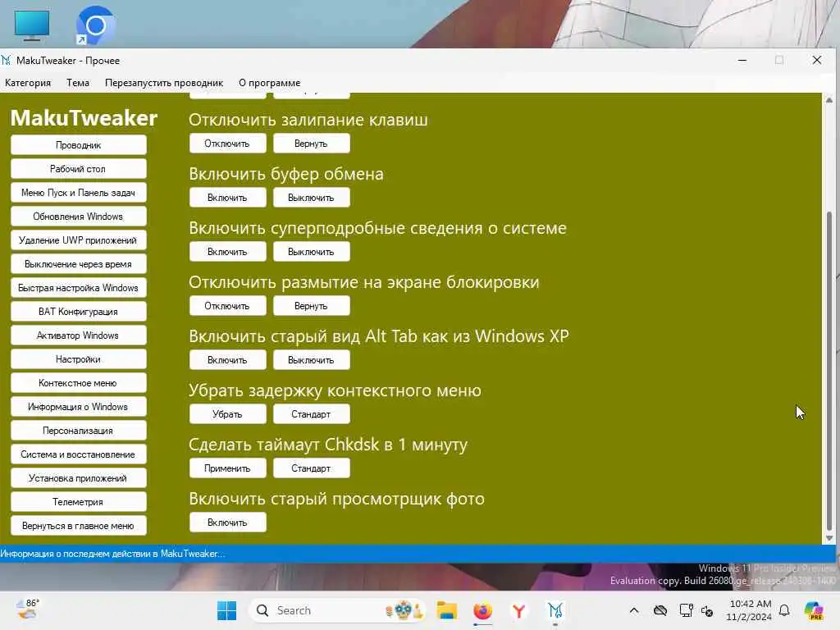Viewport: 840px width, 630px height.
Task: Open the weather widget showing 86°
Action: [28, 609]
